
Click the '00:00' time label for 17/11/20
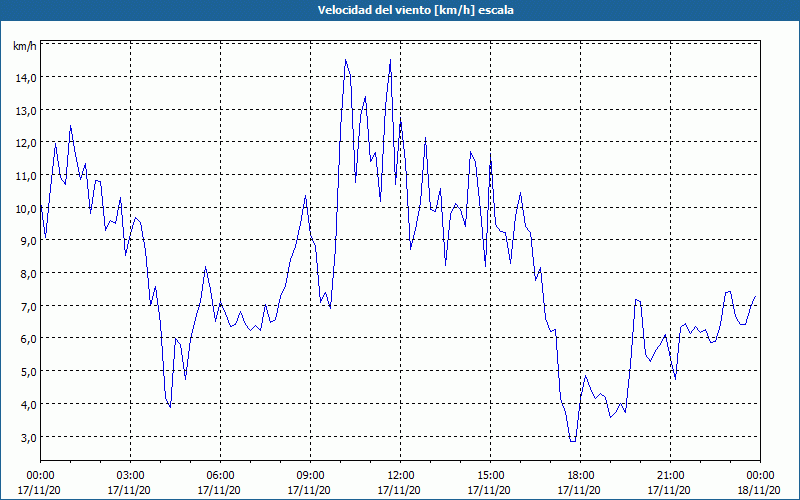click(x=40, y=476)
